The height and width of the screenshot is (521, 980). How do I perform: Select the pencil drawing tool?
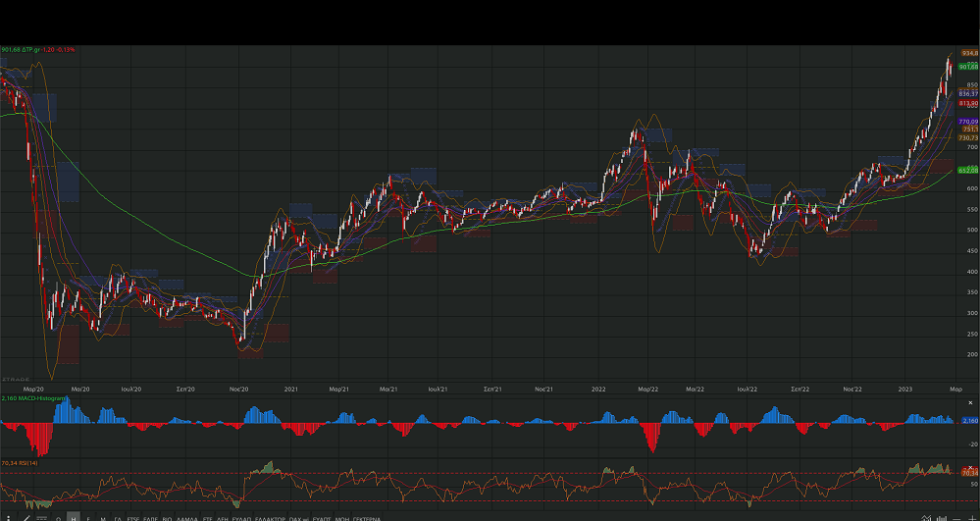tap(26, 518)
